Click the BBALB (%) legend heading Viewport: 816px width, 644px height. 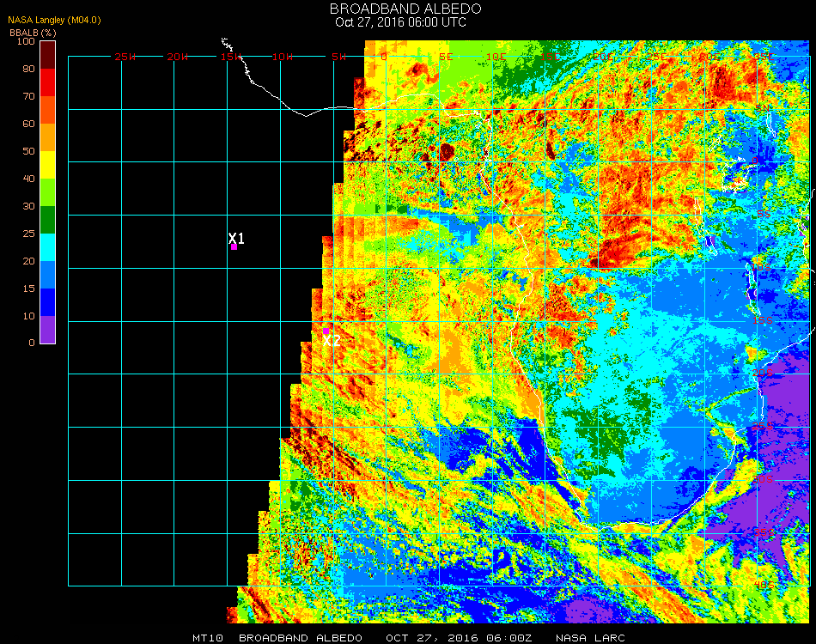tap(32, 32)
